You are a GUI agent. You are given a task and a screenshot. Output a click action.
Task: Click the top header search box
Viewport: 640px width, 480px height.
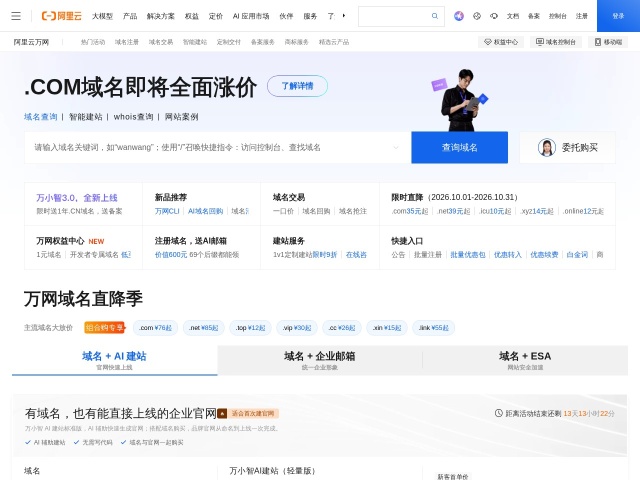click(x=401, y=16)
